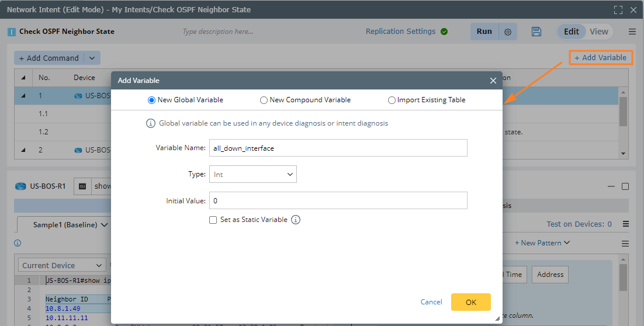644x326 pixels.
Task: Click the Network Intent type icon
Action: coord(12,32)
